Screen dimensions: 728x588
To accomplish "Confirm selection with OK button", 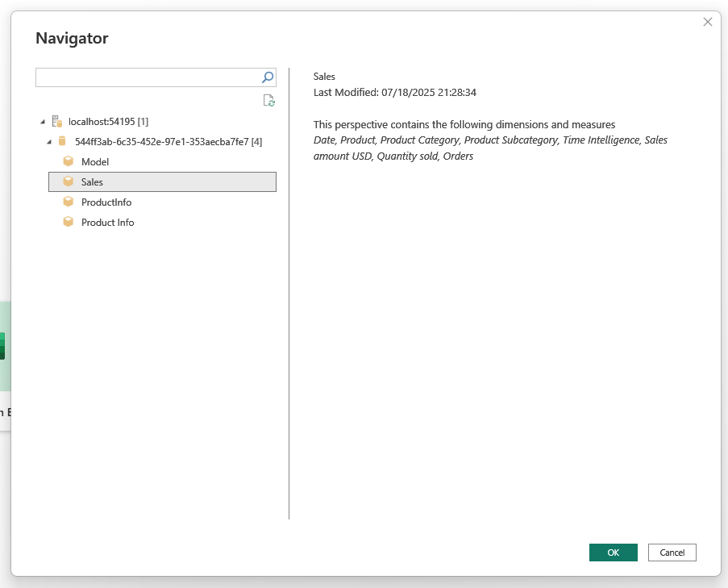I will click(x=614, y=553).
